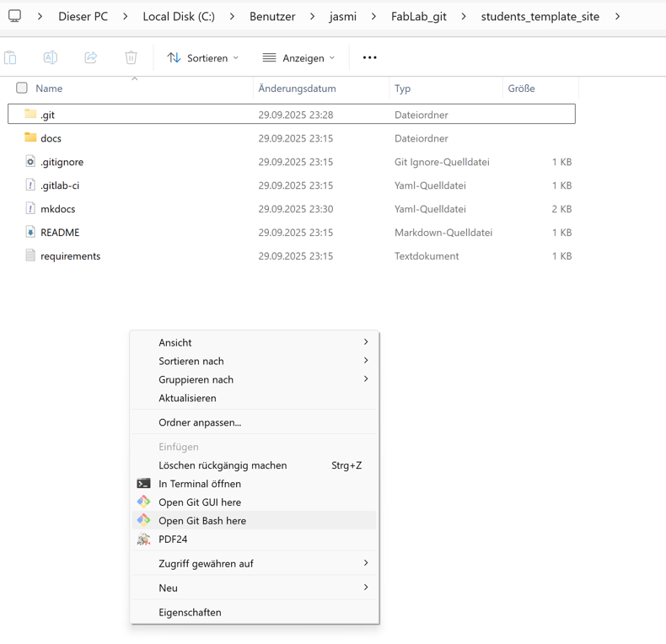
Task: Click the terminal icon in context menu
Action: pos(143,484)
